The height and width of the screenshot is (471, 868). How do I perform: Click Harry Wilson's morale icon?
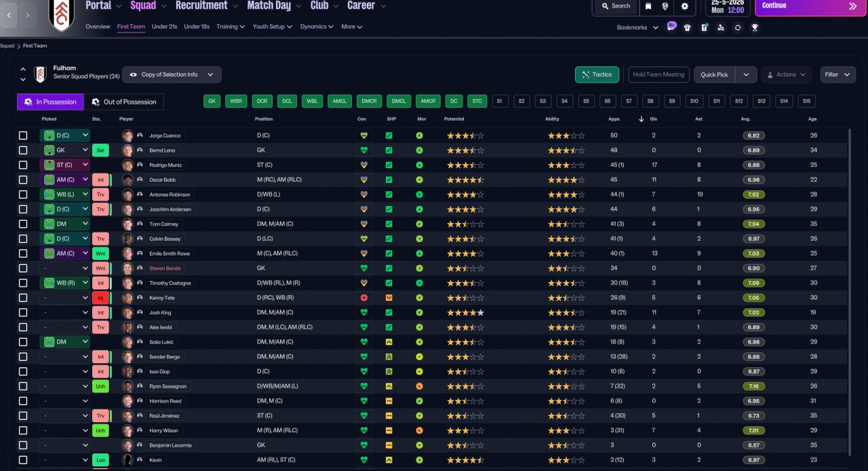tap(420, 430)
